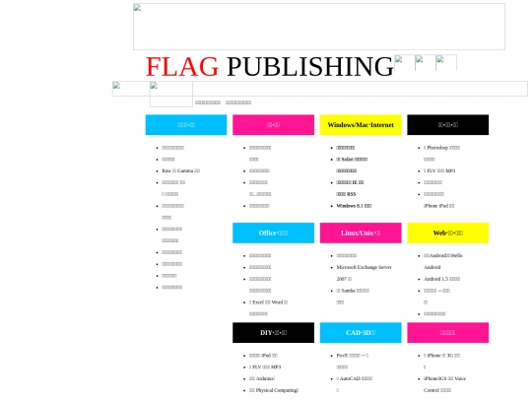Viewport: 532px width, 399px height.
Task: Open the Windows 8.1 article link
Action: [354, 206]
